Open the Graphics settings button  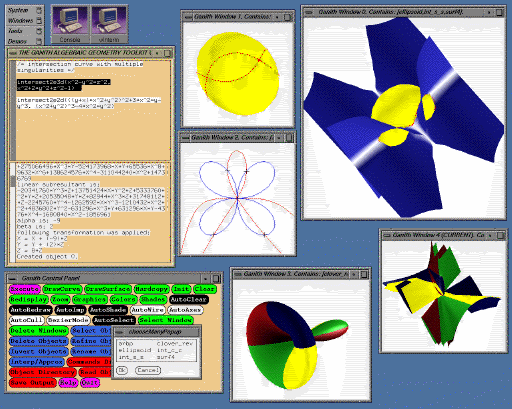click(90, 299)
